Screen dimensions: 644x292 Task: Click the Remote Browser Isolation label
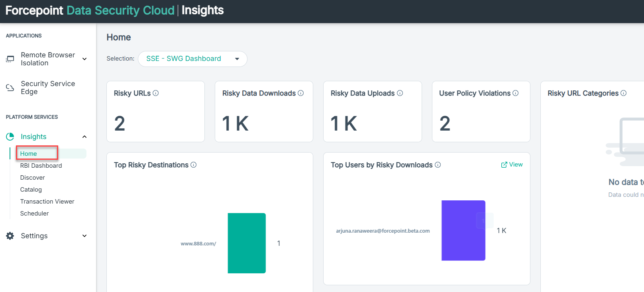tap(48, 59)
